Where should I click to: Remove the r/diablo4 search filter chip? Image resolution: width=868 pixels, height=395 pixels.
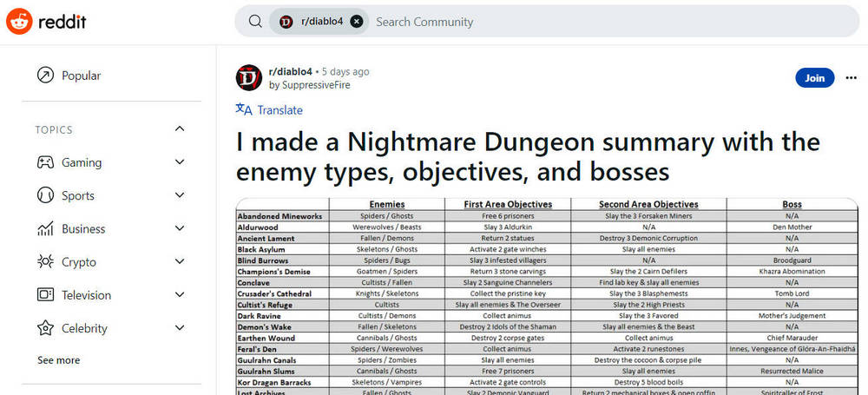tap(357, 22)
